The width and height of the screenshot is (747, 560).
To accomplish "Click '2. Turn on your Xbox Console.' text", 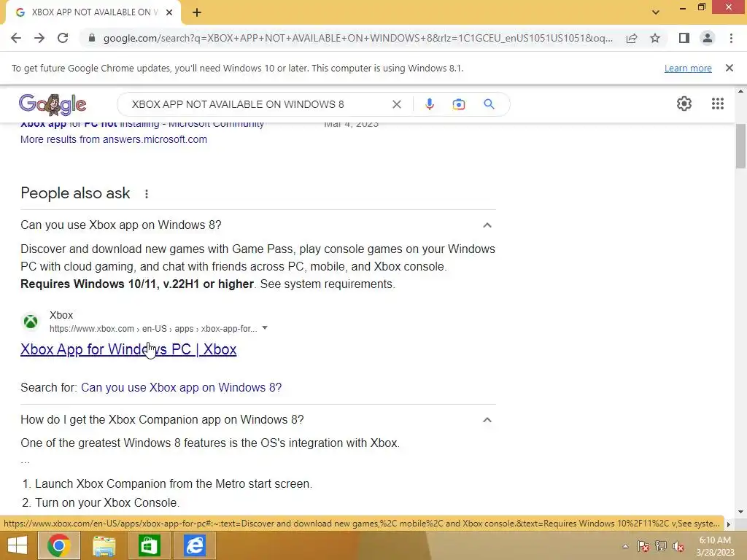I will pyautogui.click(x=101, y=503).
